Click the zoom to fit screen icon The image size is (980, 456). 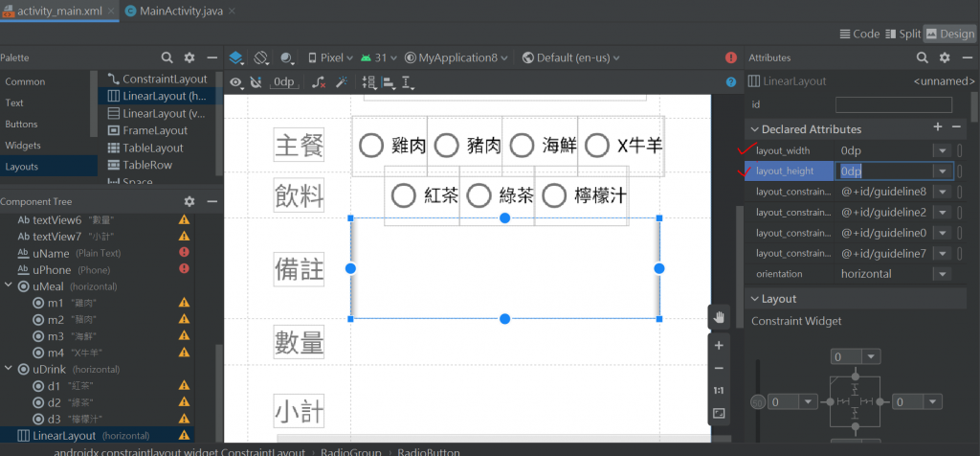click(719, 414)
